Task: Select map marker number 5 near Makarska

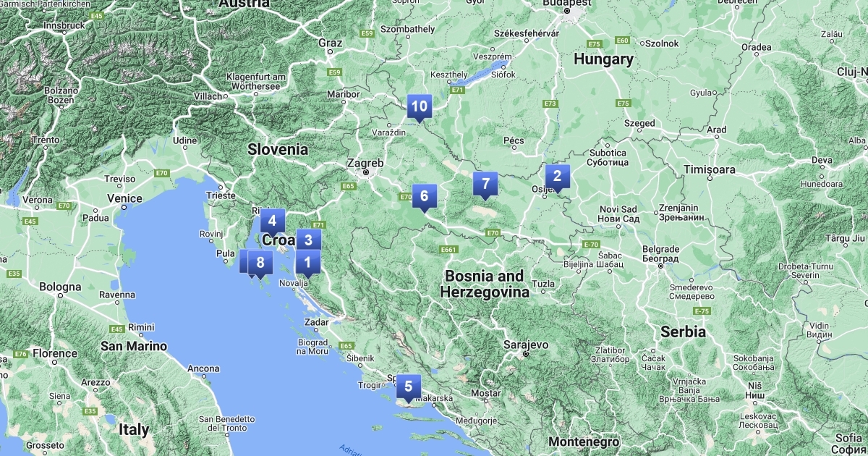Action: coord(409,387)
